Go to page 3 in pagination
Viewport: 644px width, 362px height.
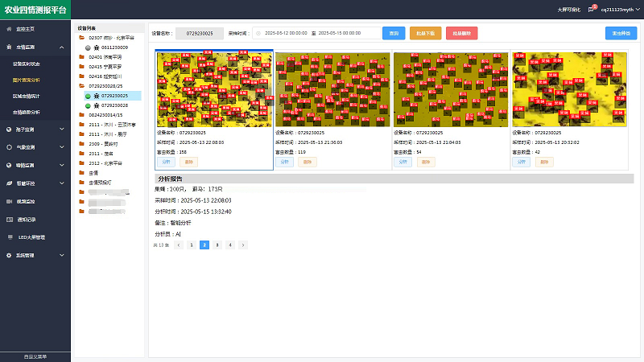point(217,244)
